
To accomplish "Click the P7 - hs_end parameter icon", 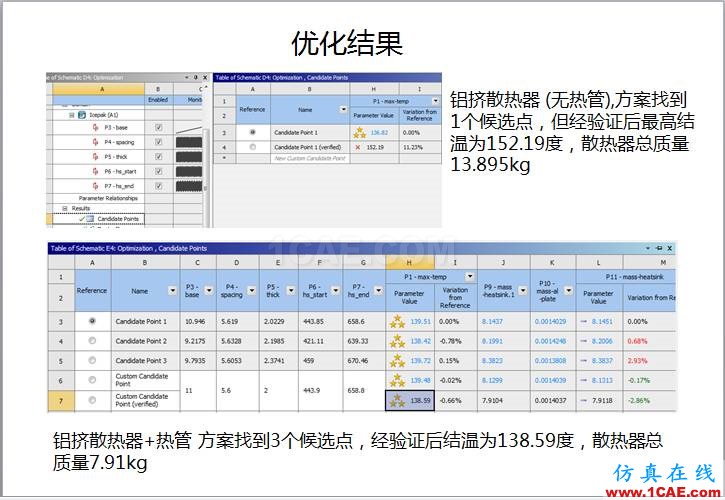I will pyautogui.click(x=96, y=186).
